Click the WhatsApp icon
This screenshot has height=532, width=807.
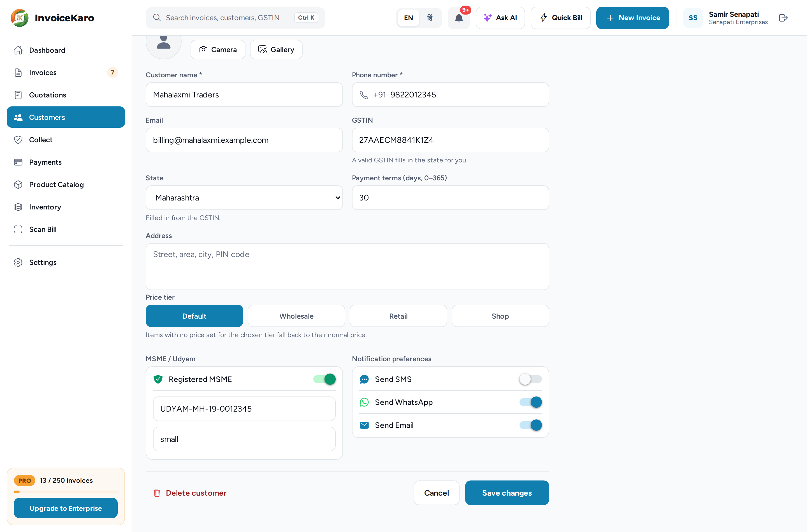pyautogui.click(x=364, y=402)
